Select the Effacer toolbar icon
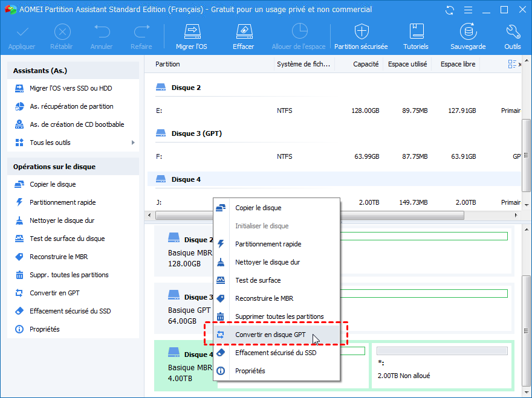The width and height of the screenshot is (532, 398). point(243,36)
